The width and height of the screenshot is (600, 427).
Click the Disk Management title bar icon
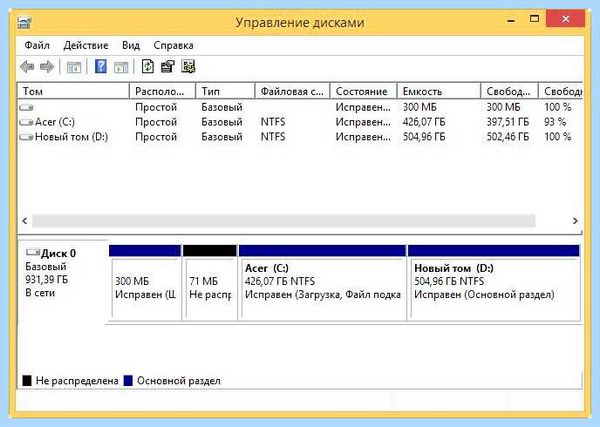coord(24,22)
